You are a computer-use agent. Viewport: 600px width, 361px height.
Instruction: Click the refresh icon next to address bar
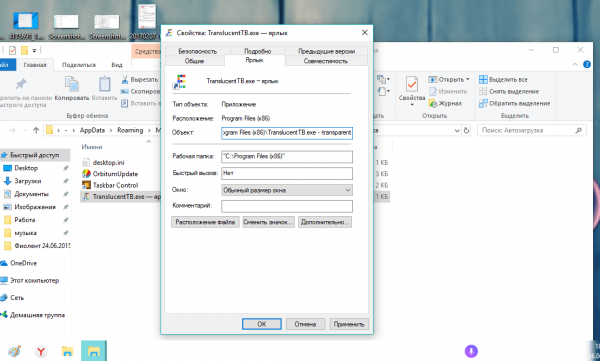coord(466,130)
